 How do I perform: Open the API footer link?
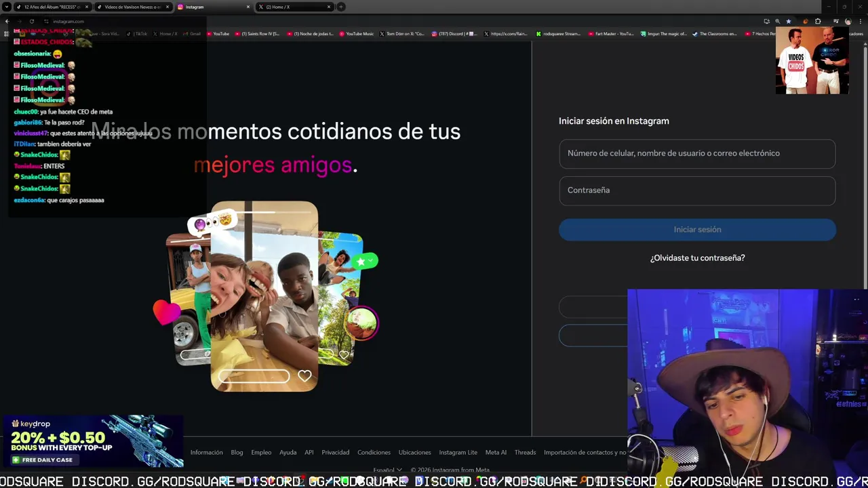[309, 453]
